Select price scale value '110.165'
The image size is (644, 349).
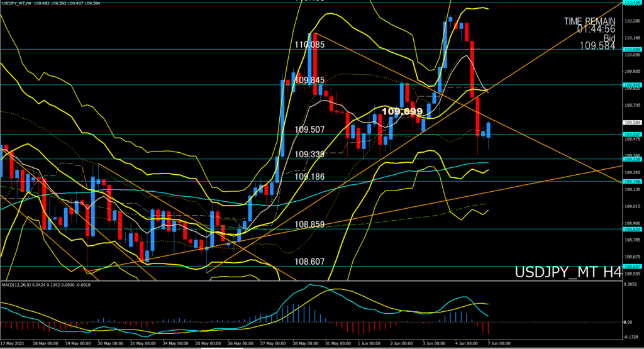point(633,38)
